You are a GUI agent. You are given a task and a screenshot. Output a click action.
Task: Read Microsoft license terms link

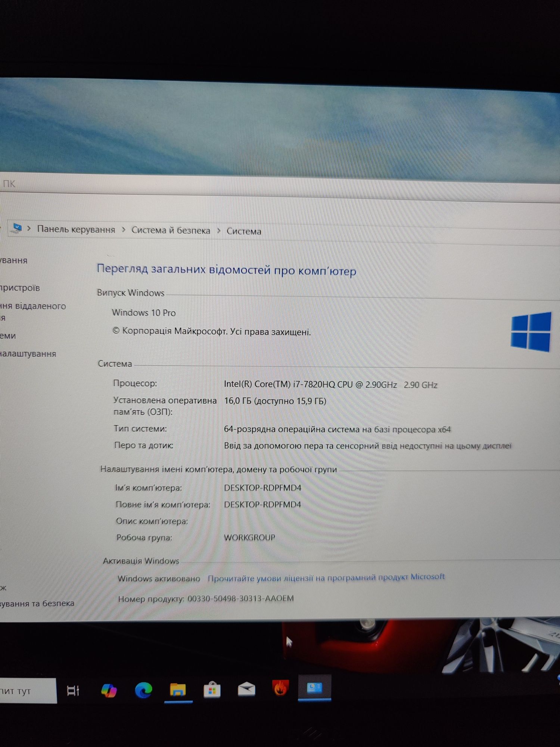pyautogui.click(x=326, y=577)
